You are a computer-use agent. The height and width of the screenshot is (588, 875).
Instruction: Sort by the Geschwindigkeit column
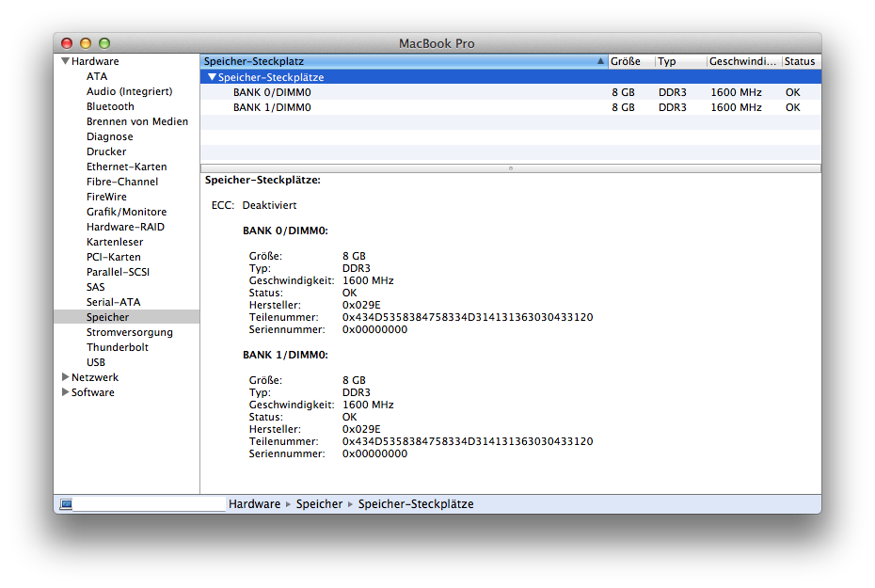(x=743, y=61)
